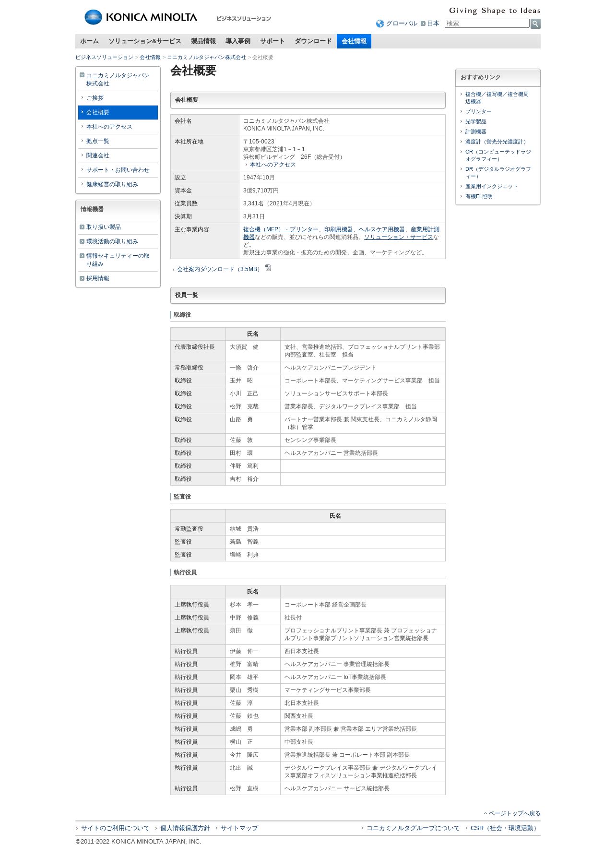
Task: Open サポート・お問い合わせ in sidebar
Action: point(118,170)
